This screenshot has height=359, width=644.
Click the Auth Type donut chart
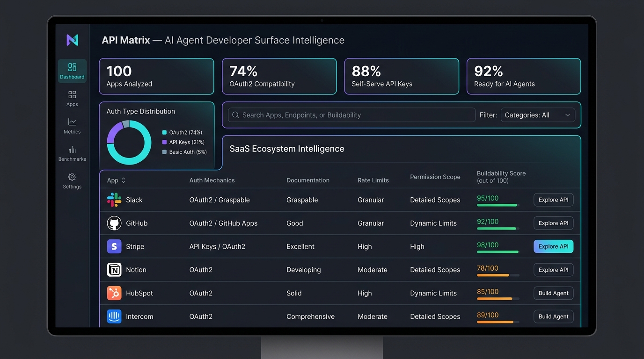pyautogui.click(x=129, y=143)
